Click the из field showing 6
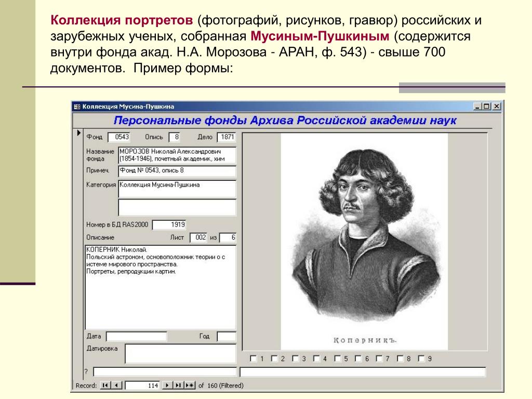This screenshot has width=532, height=399. click(x=228, y=237)
